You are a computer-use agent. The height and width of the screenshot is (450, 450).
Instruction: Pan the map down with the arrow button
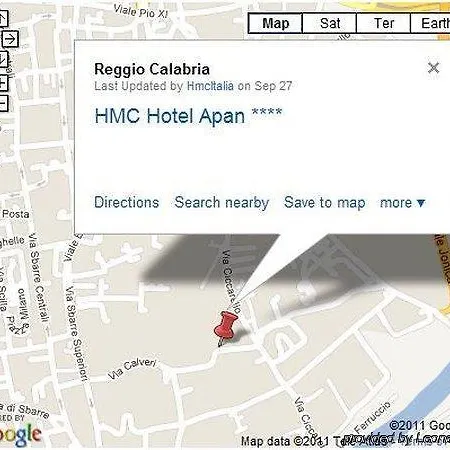pyautogui.click(x=3, y=60)
